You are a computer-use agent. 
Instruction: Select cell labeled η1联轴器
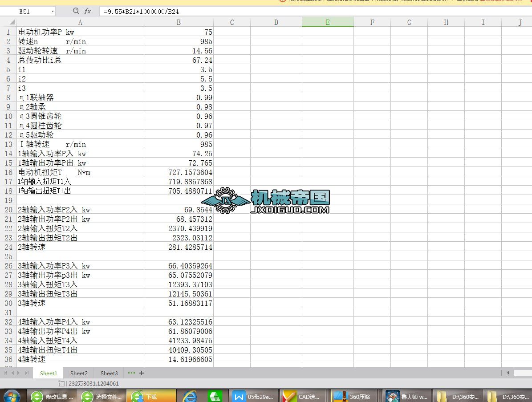(81, 97)
